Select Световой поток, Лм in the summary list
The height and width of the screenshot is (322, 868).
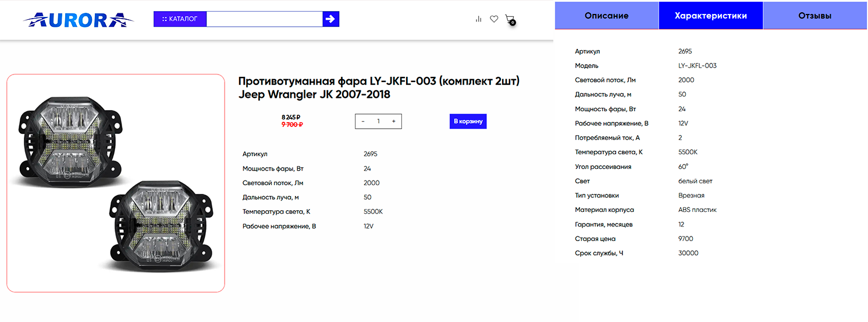pyautogui.click(x=273, y=183)
